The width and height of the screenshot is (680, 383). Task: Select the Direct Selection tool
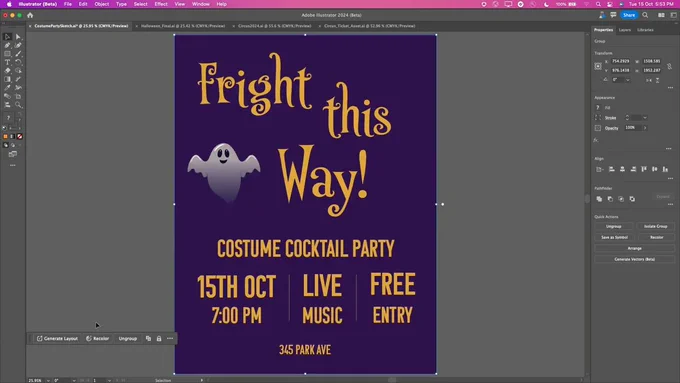[18, 37]
